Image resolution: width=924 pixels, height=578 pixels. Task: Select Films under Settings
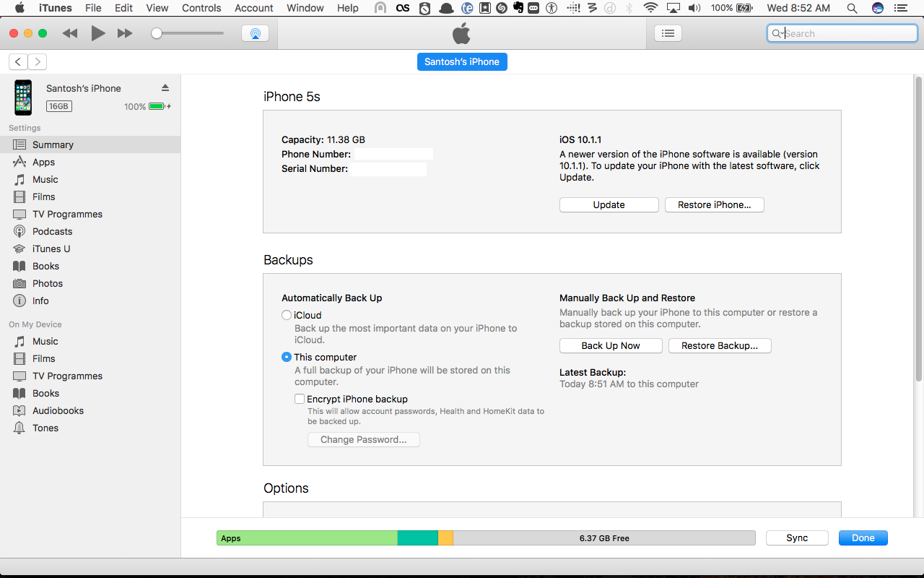pos(90,197)
